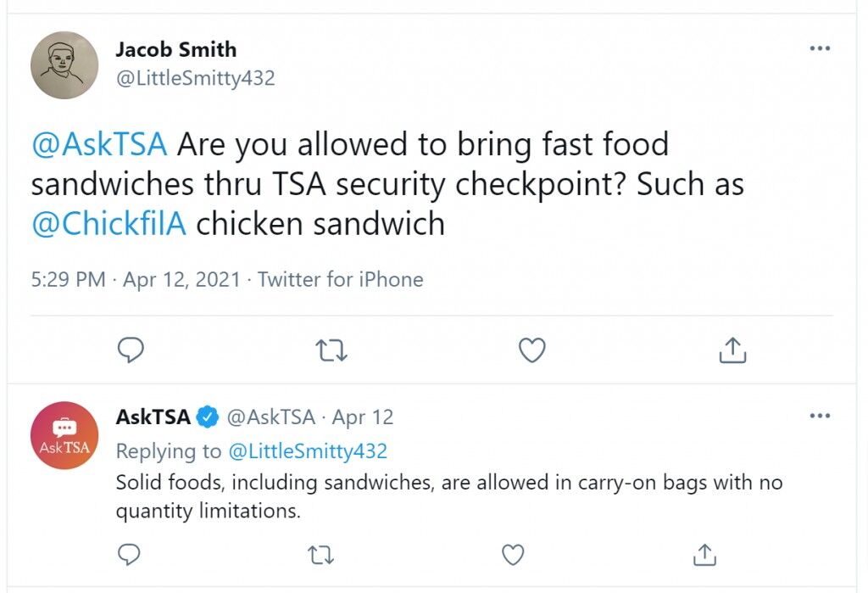
Task: Like Jacob Smith's sandwich question tweet
Action: (x=532, y=350)
